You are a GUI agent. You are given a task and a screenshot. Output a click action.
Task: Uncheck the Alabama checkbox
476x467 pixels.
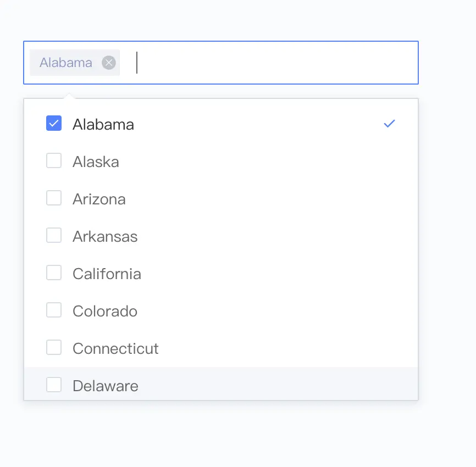[x=54, y=124]
